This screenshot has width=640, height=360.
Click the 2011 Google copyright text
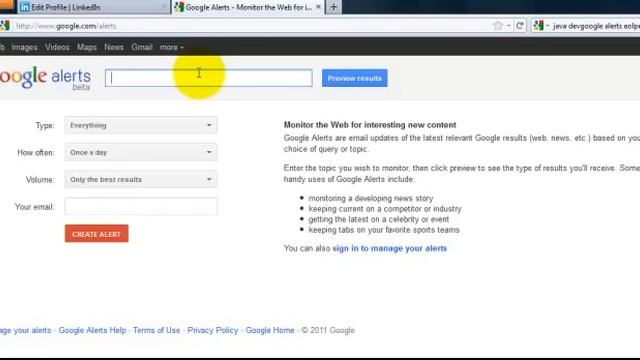328,330
